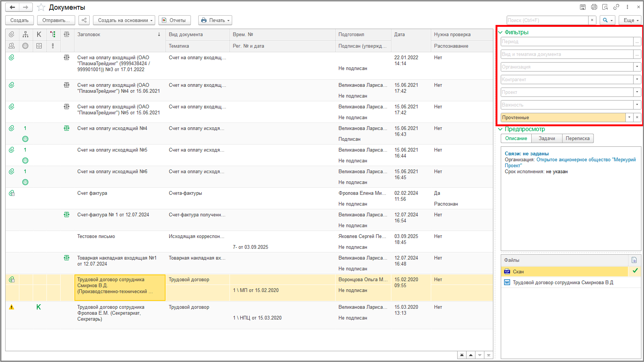
Task: Expand the Организация filter dropdown arrow
Action: (x=637, y=67)
